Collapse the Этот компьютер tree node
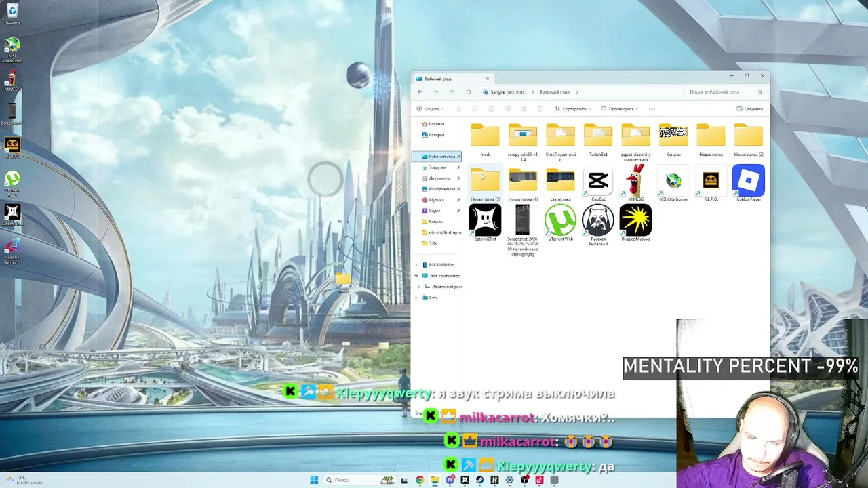The image size is (868, 488). [x=416, y=276]
